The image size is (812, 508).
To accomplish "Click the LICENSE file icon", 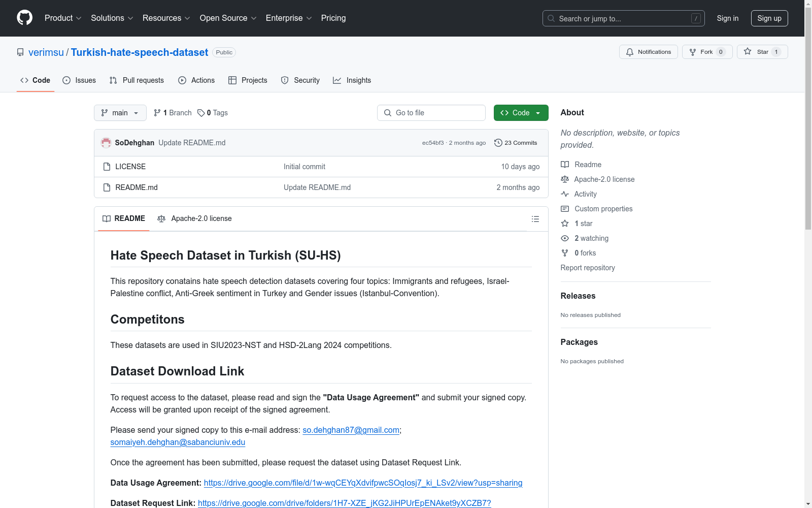I will [107, 167].
